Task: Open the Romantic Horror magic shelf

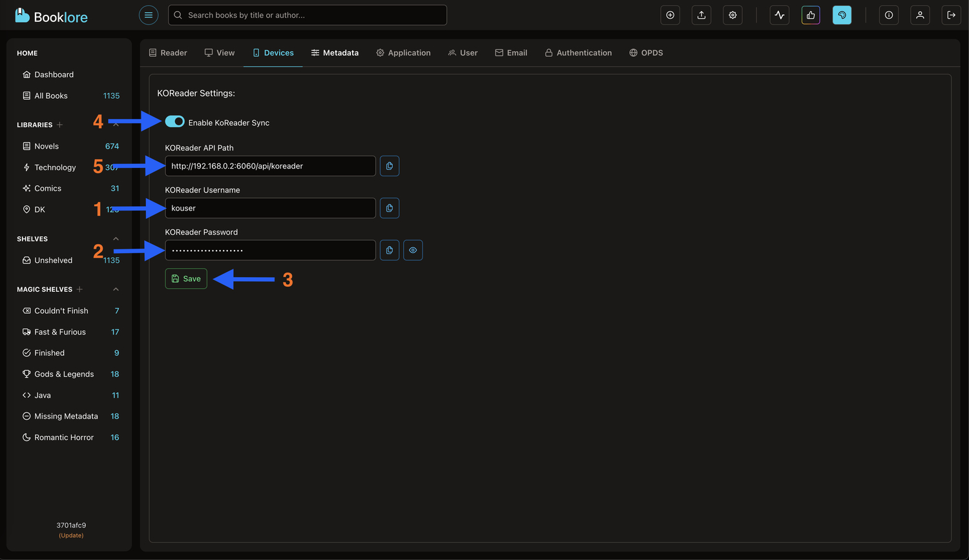Action: coord(70,437)
